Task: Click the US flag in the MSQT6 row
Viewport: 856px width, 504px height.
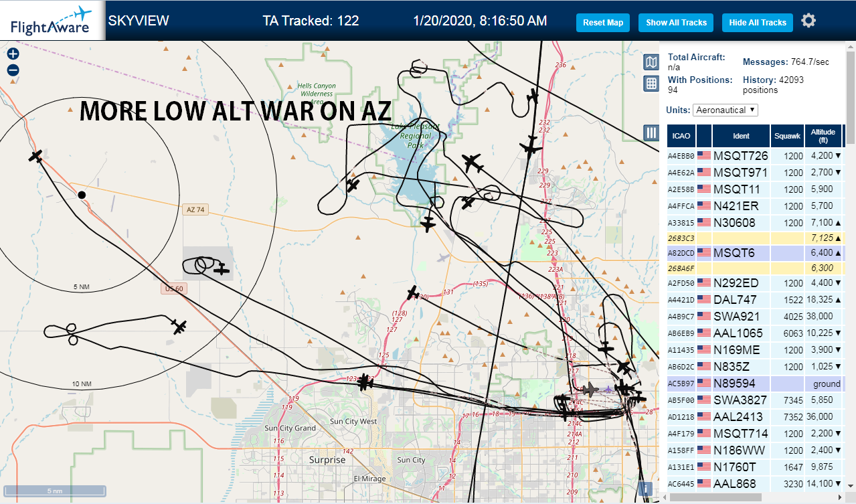Action: (x=703, y=253)
